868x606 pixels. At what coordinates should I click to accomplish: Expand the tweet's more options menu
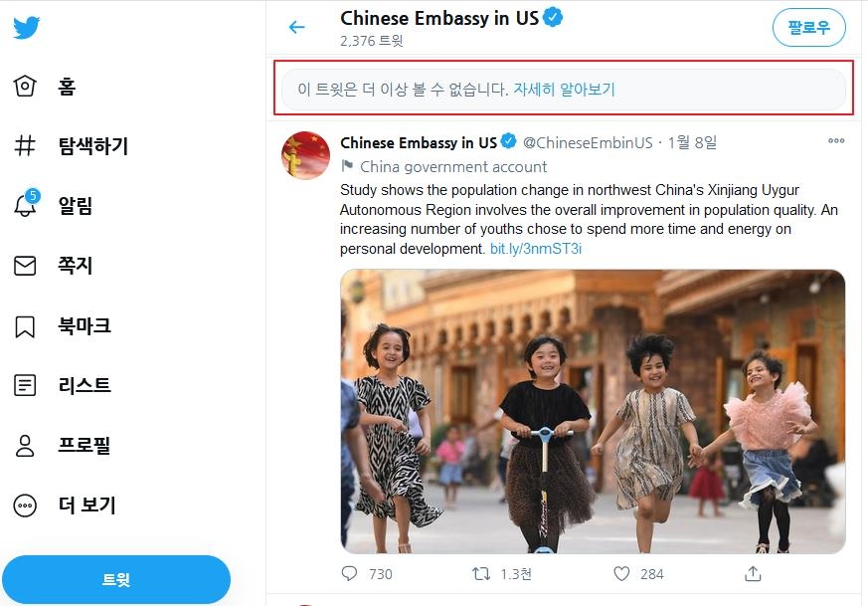(x=836, y=141)
